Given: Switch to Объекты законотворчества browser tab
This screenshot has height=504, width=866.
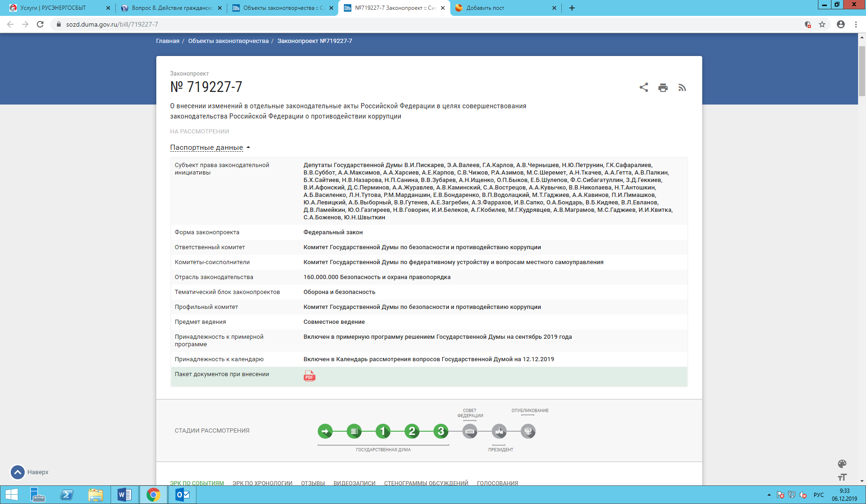Looking at the screenshot, I should coord(283,8).
